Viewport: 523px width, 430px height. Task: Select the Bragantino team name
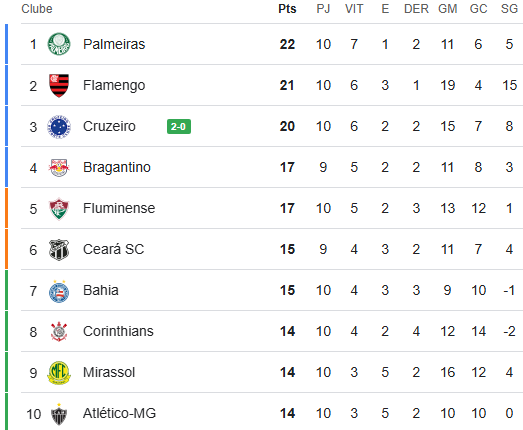tap(117, 167)
